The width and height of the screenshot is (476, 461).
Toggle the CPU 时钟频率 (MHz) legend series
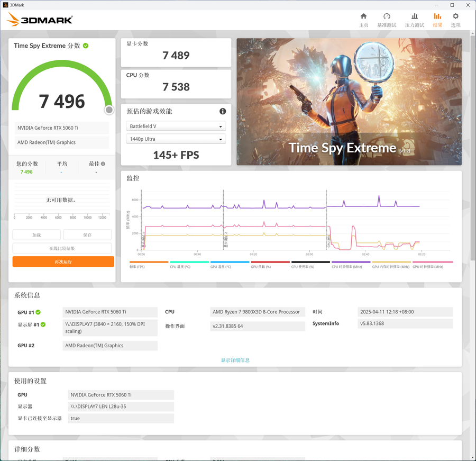pos(351,265)
